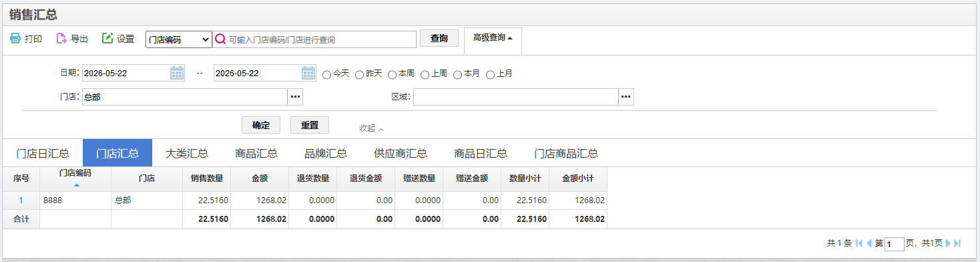Click the 打印 printer icon

pyautogui.click(x=15, y=39)
